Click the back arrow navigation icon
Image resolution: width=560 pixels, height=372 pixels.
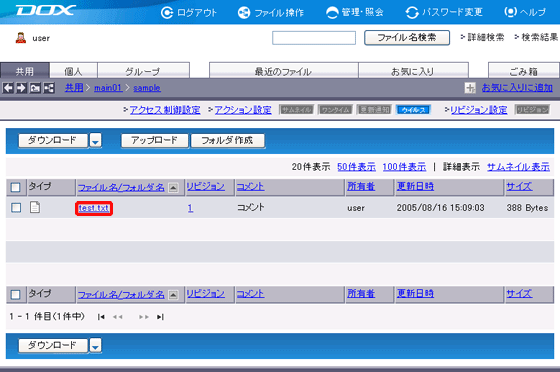click(x=8, y=88)
